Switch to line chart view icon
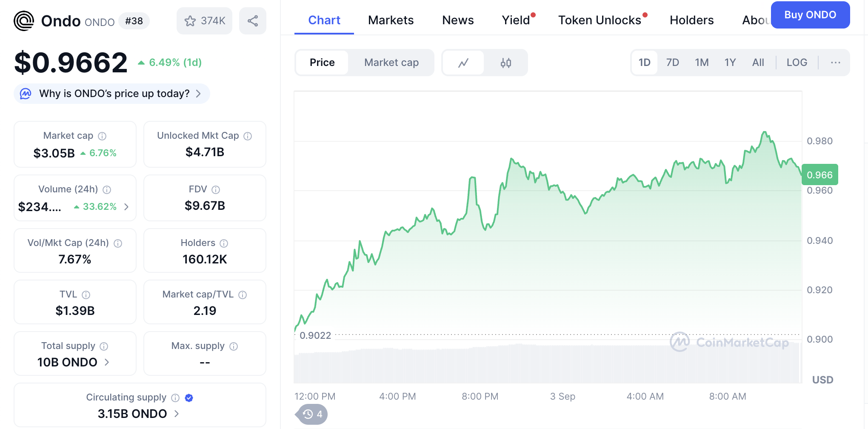 [463, 63]
